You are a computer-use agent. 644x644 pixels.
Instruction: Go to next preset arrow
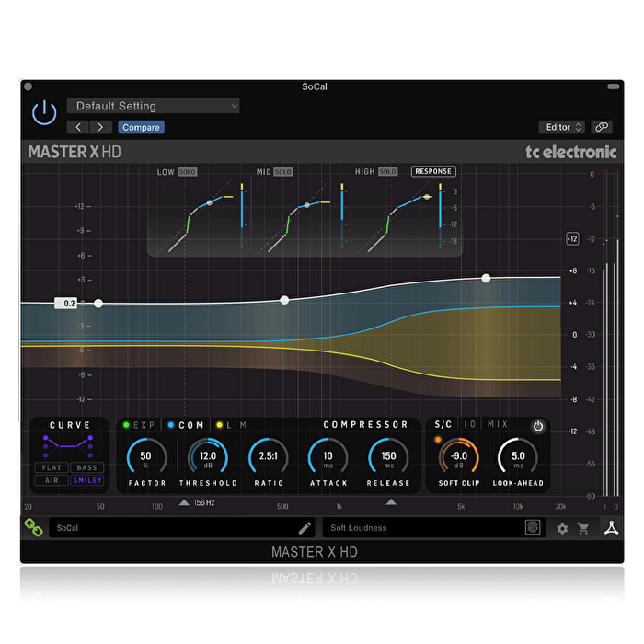100,127
